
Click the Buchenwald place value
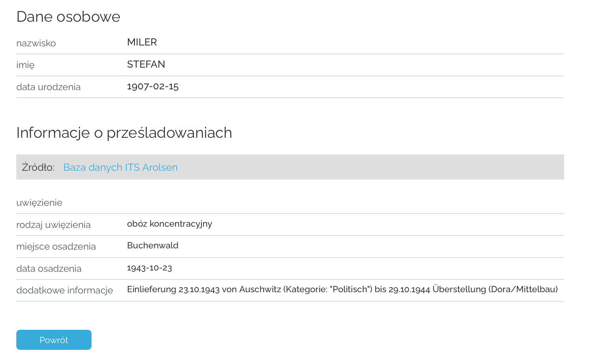click(x=153, y=245)
